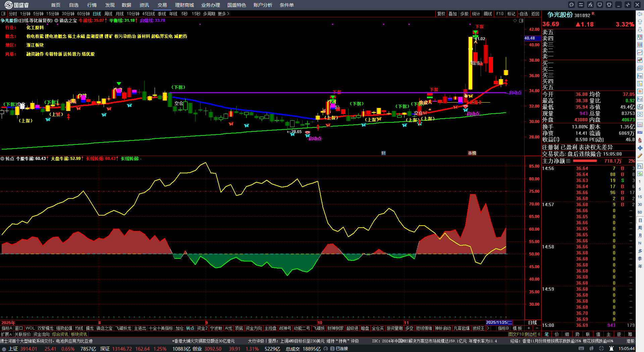The height and width of the screenshot is (352, 644).
Task: Click the red 主力净额 progress bar
Action: (x=584, y=161)
